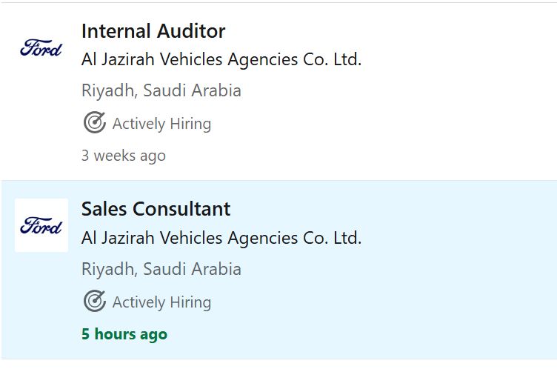This screenshot has width=557, height=392.
Task: Click Saudi Arabia text in the first listing
Action: click(x=192, y=90)
